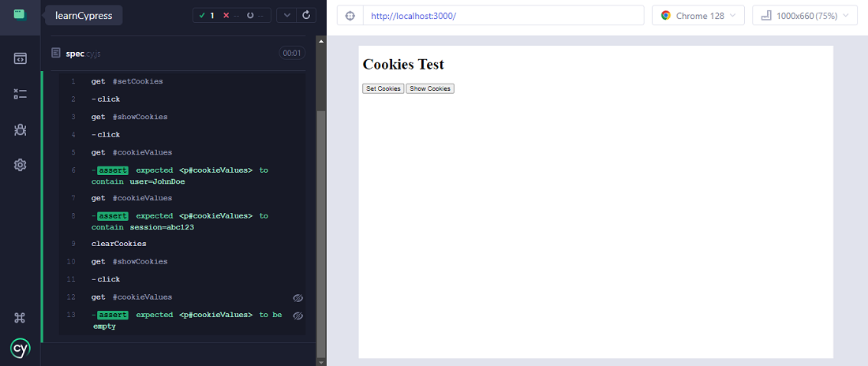Select command 12 get #cookieValues

182,297
